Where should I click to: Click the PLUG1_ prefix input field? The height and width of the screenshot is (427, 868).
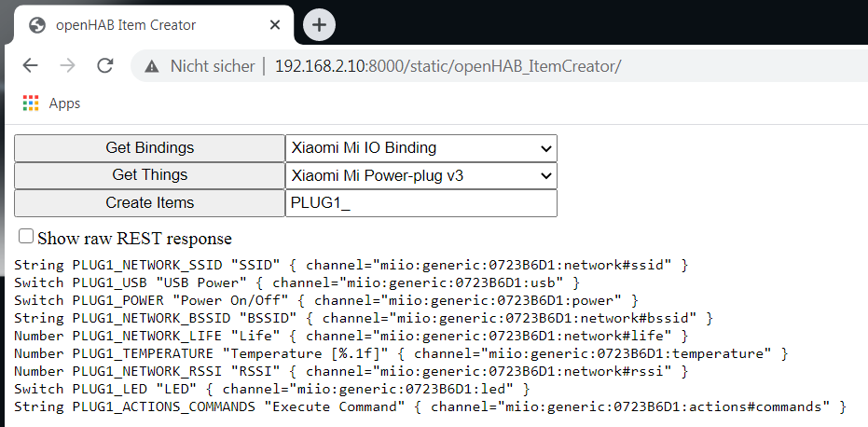(421, 203)
